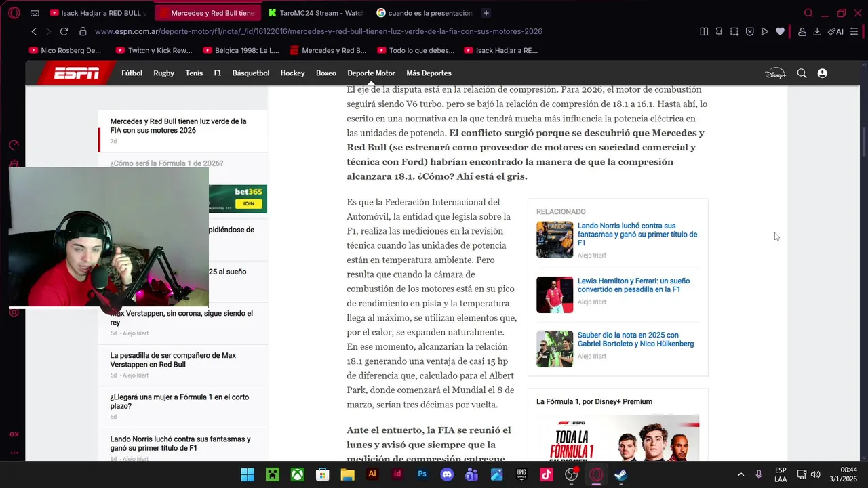Open the Discord taskbar icon
The image size is (868, 488).
click(x=447, y=474)
